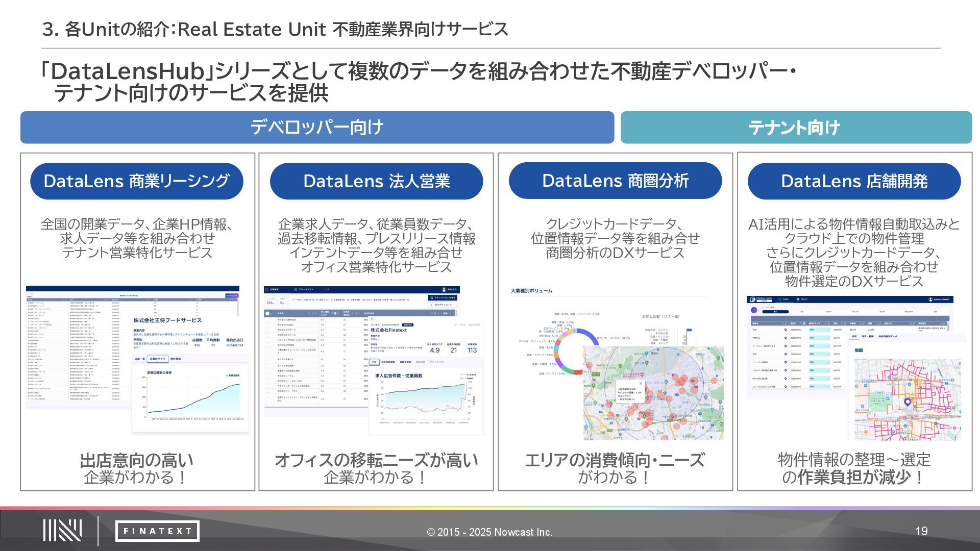Check the first row checkbox in 法人営業 company list

pos(267,320)
